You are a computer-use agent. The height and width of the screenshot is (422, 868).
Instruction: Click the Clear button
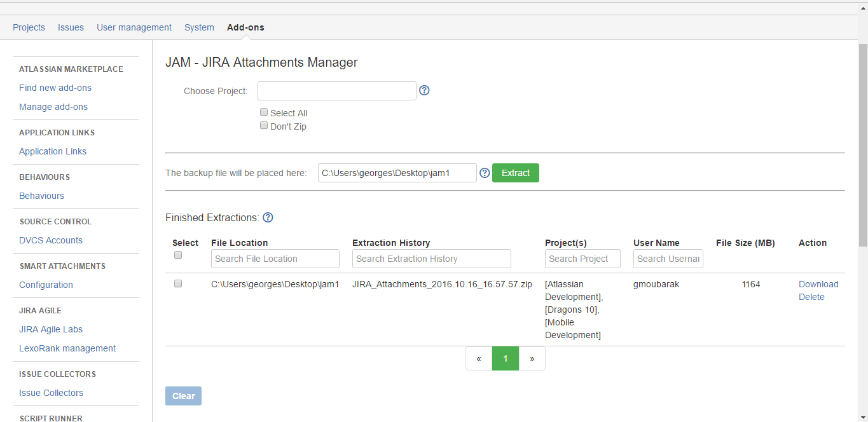point(183,396)
